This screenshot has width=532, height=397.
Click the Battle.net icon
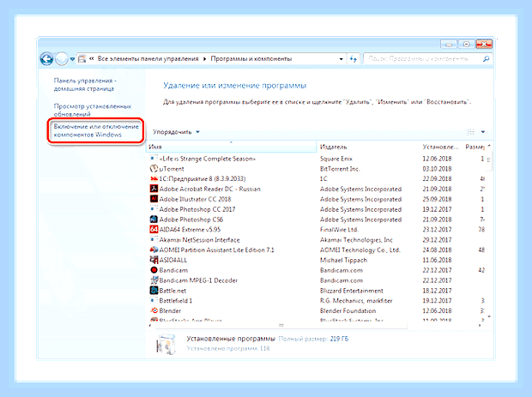click(x=154, y=291)
